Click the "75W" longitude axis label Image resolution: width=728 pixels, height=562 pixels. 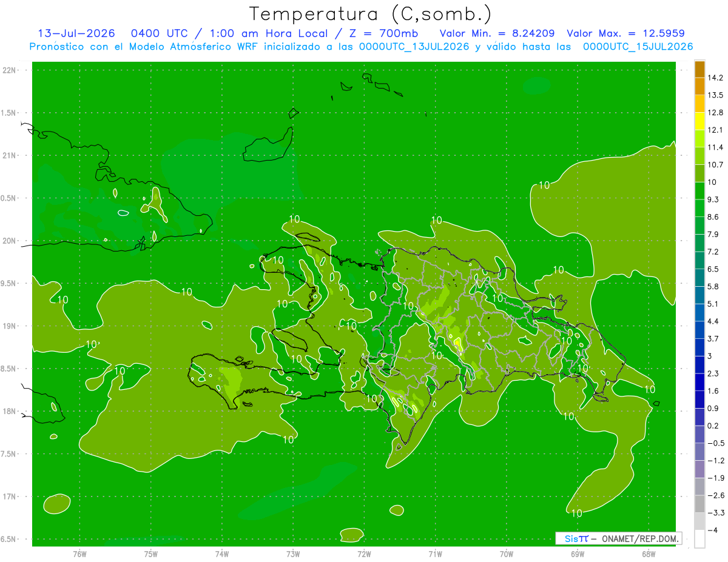pos(151,554)
